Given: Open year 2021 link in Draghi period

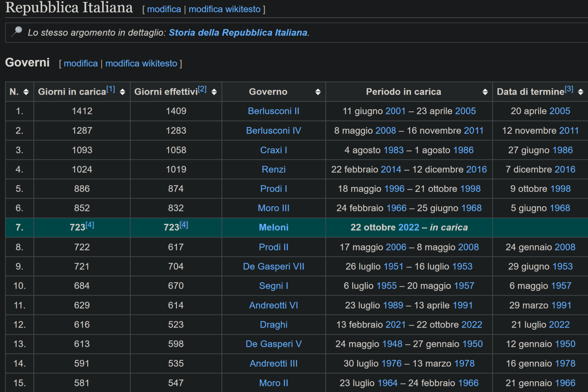Looking at the screenshot, I should [395, 325].
